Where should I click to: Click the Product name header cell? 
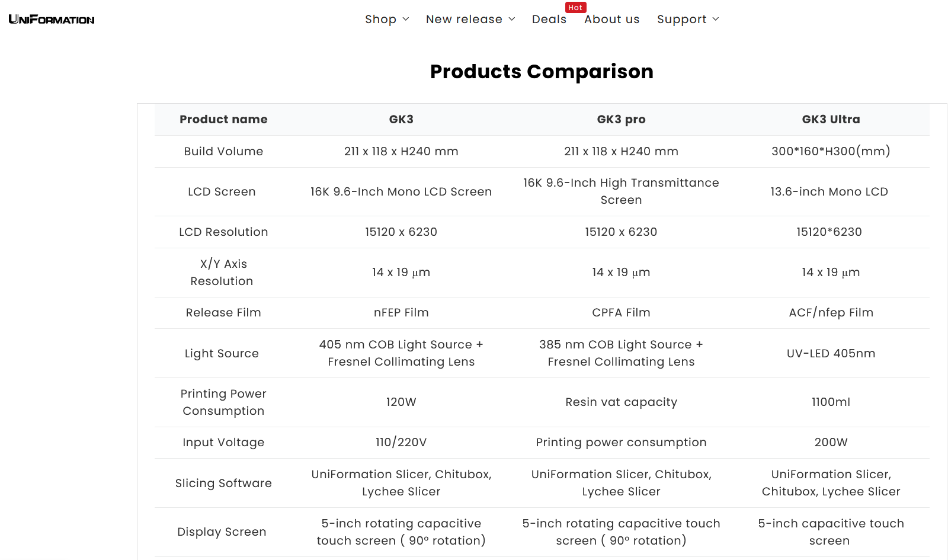[x=223, y=120]
